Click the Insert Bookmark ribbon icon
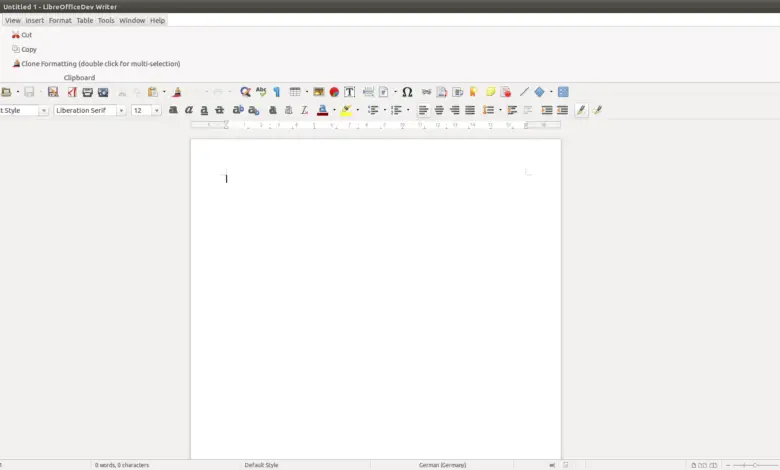Image resolution: width=780 pixels, height=470 pixels. (473, 92)
